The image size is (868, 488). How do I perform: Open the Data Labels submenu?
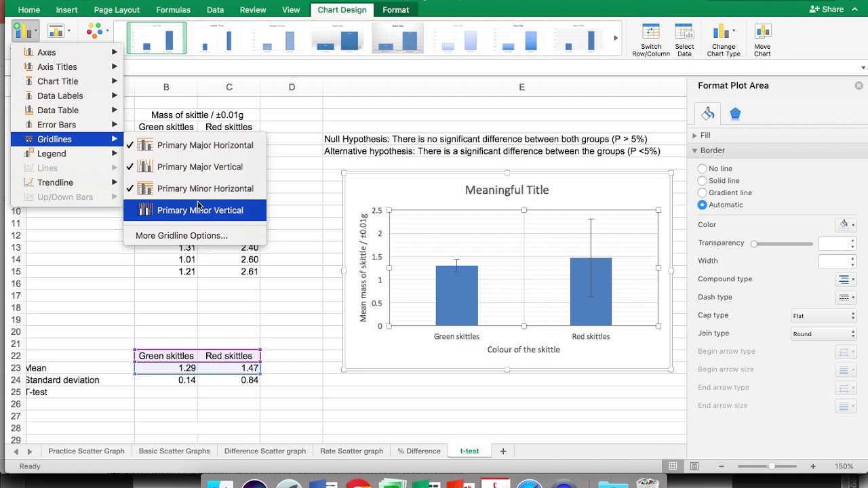(68, 96)
